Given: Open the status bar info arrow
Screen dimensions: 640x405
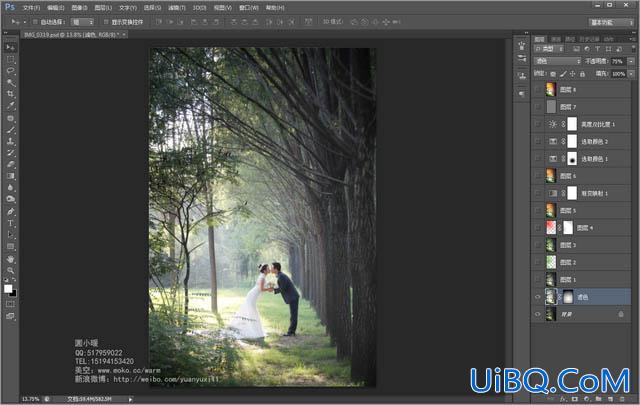Looking at the screenshot, I should pyautogui.click(x=130, y=399).
